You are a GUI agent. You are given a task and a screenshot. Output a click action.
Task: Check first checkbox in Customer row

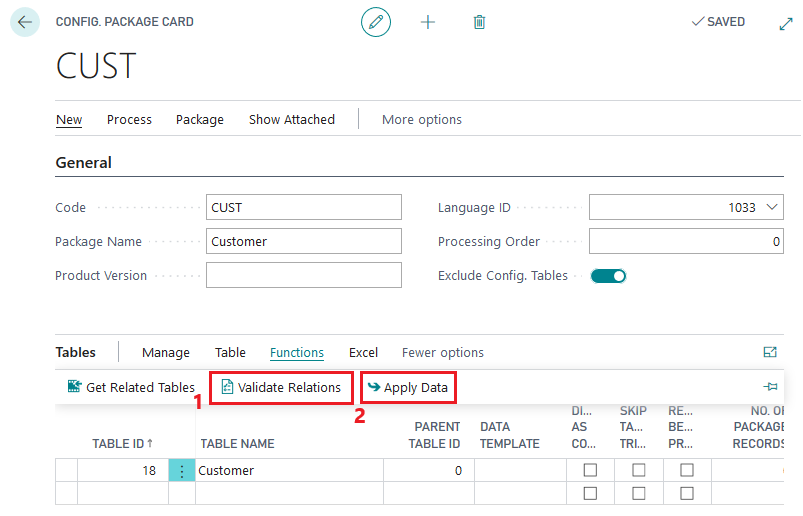(x=590, y=470)
